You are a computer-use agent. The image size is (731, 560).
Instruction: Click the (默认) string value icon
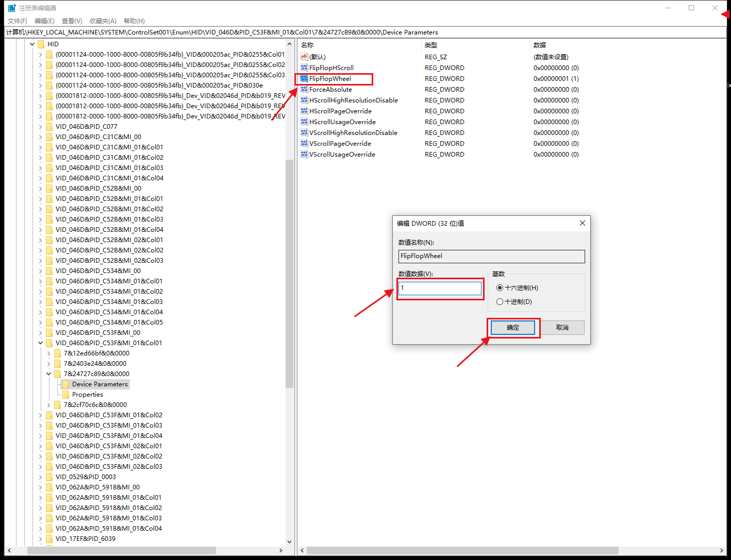pos(304,57)
